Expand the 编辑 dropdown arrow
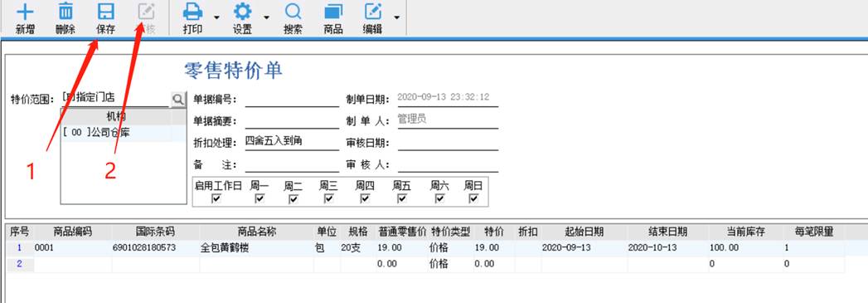868x303 pixels. tap(396, 17)
